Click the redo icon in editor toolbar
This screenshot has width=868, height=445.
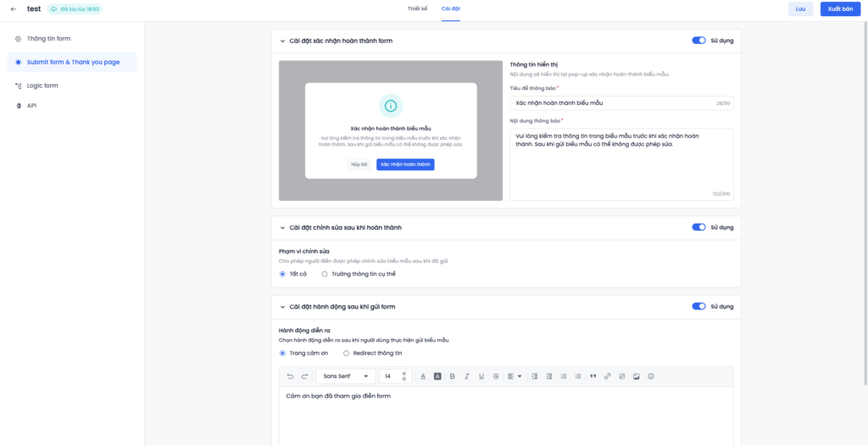coord(305,376)
